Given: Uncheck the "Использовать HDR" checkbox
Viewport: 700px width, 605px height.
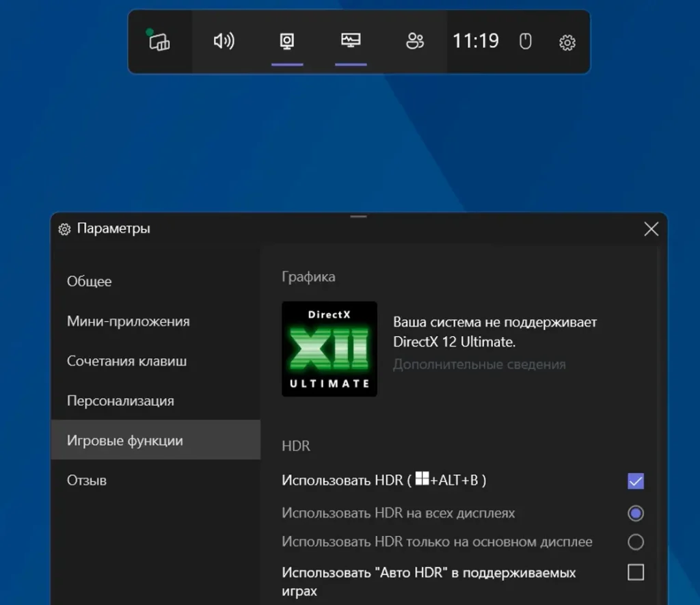Looking at the screenshot, I should click(x=636, y=481).
